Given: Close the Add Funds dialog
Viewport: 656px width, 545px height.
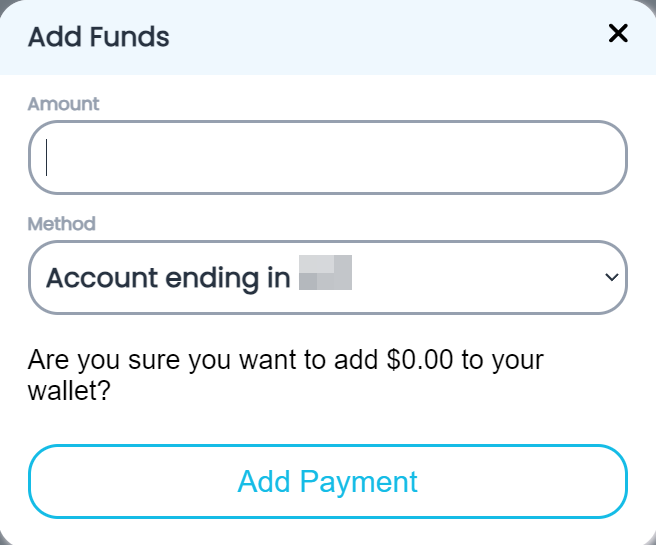Looking at the screenshot, I should click(618, 34).
